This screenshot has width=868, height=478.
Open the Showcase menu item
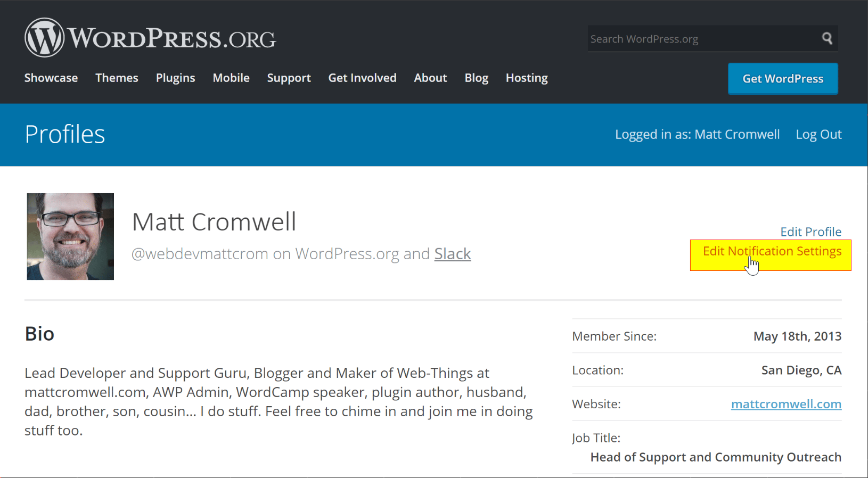click(x=51, y=78)
